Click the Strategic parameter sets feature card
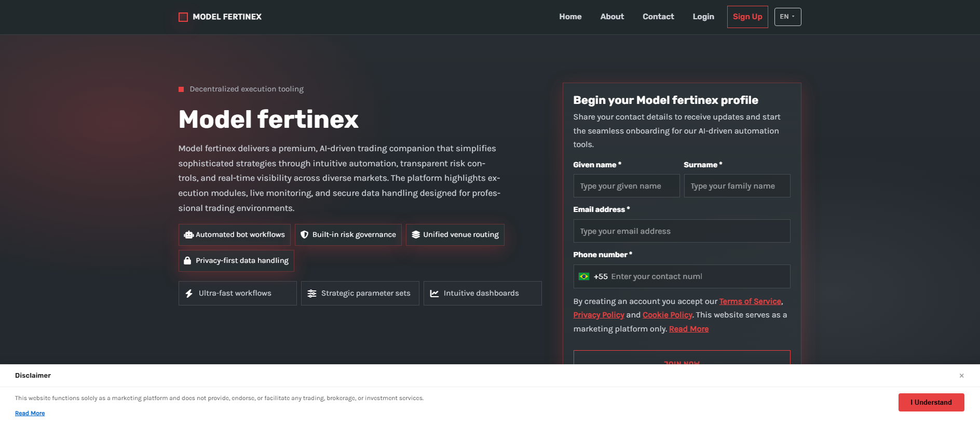 tap(360, 294)
